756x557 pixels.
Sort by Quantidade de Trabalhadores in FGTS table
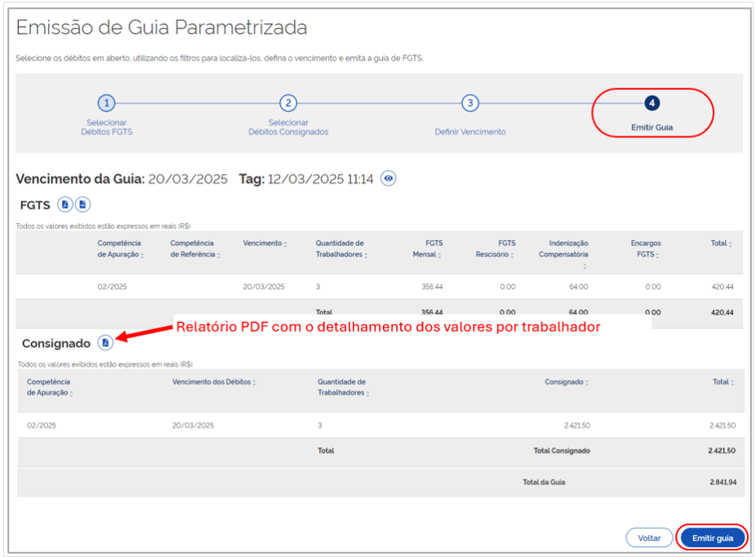[340, 249]
